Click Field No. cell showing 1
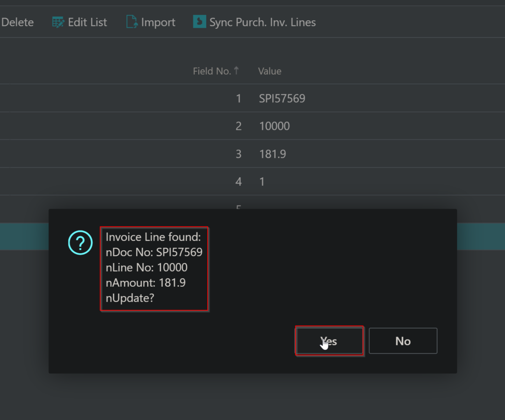The image size is (505, 420). coord(239,99)
